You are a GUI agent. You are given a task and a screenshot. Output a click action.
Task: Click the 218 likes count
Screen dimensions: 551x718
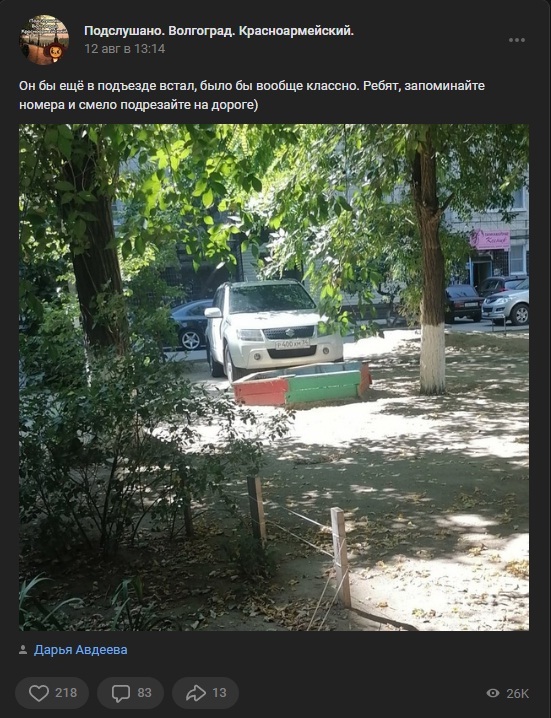coord(66,693)
